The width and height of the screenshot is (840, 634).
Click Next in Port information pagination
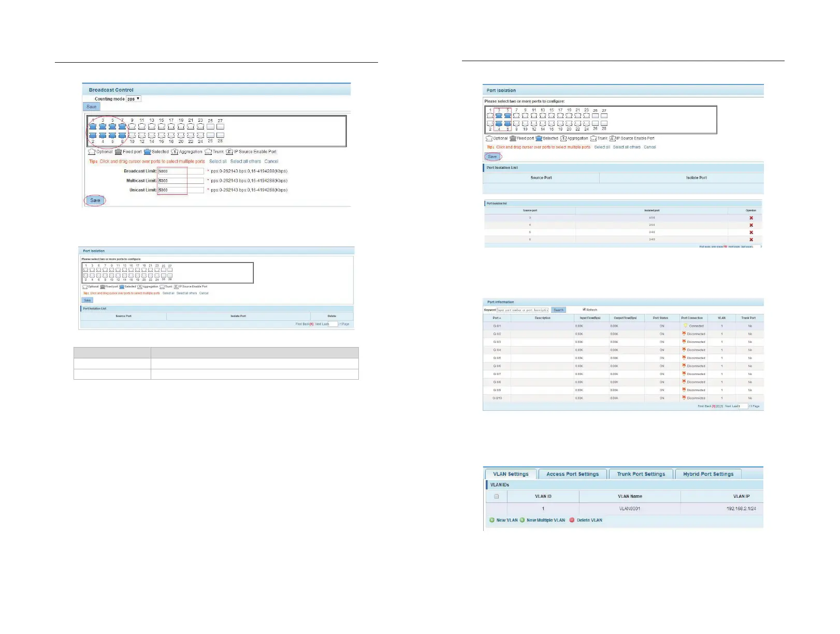pos(728,407)
